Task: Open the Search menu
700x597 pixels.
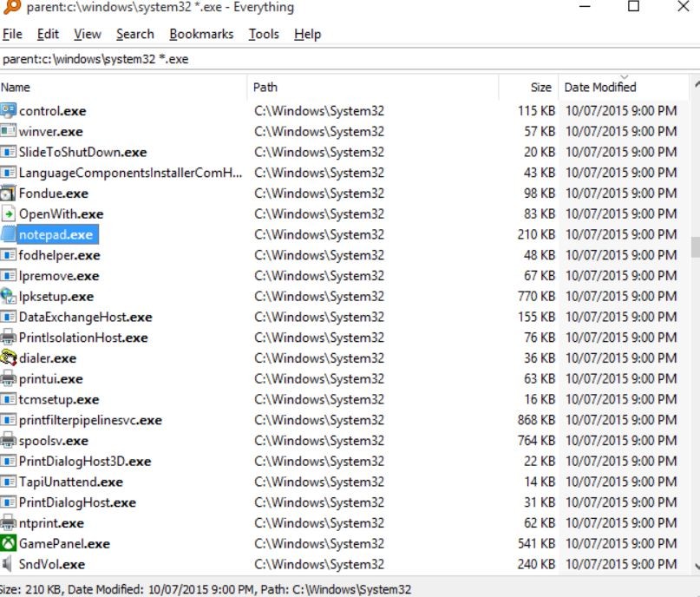Action: point(134,34)
